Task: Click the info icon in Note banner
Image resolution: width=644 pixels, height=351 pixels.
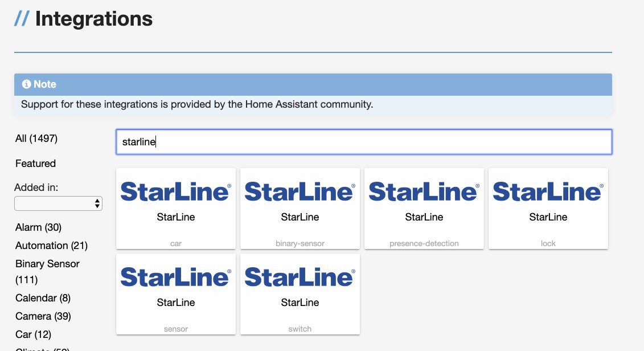Action: tap(27, 84)
